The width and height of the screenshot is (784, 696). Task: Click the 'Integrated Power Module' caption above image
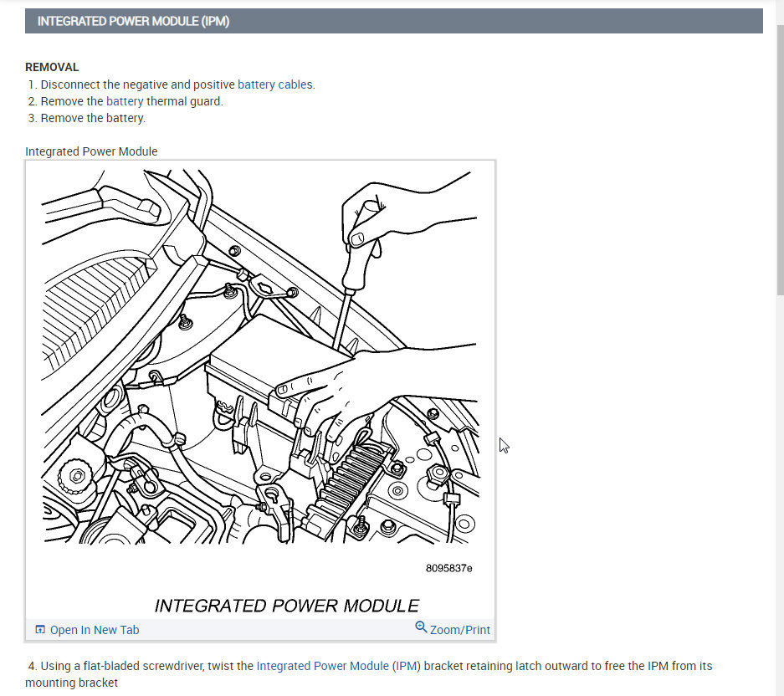coord(91,151)
